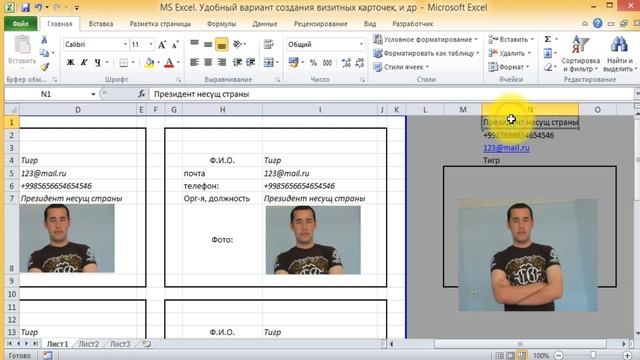Open the Общий number format dropdown
The image size is (640, 360).
[x=361, y=44]
